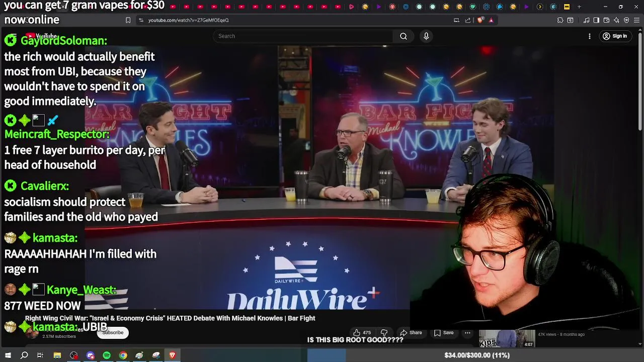Click the youtube.com URL in address bar
This screenshot has height=362, width=644.
[188, 20]
